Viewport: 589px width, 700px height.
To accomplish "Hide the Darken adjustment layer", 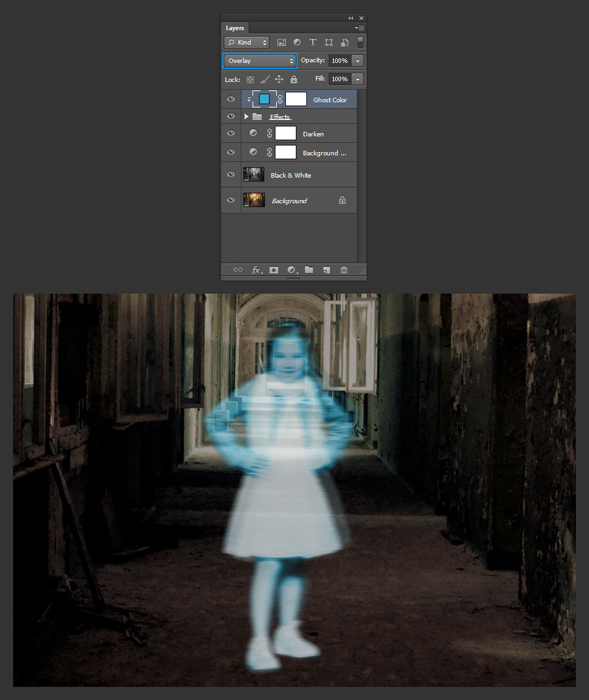I will tap(231, 133).
